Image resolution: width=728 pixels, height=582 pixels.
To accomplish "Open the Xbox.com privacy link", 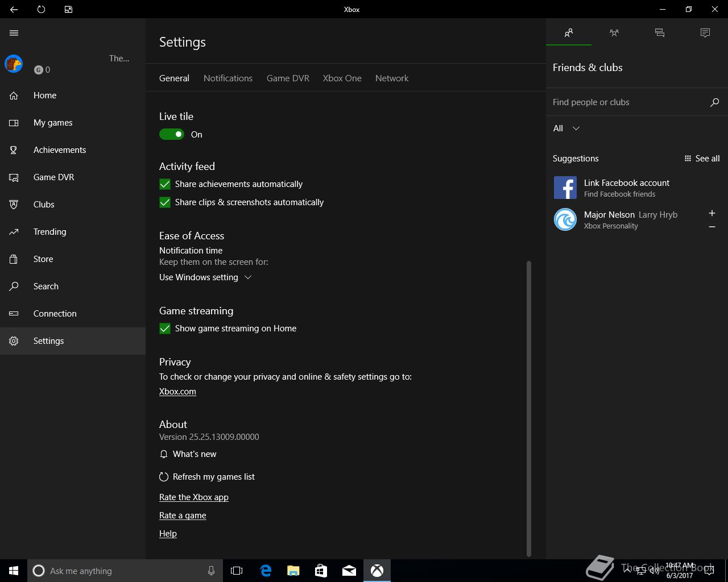I will 177,392.
